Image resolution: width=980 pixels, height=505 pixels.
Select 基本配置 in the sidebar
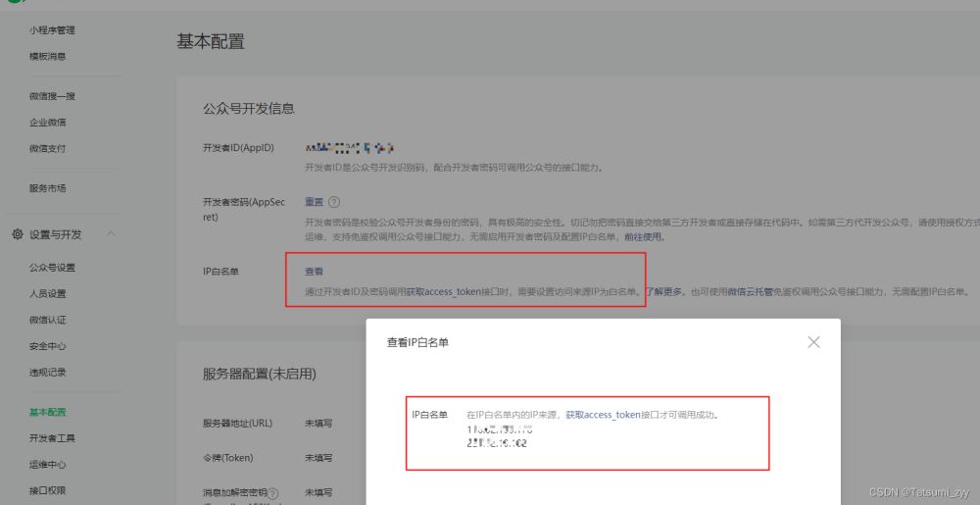48,412
